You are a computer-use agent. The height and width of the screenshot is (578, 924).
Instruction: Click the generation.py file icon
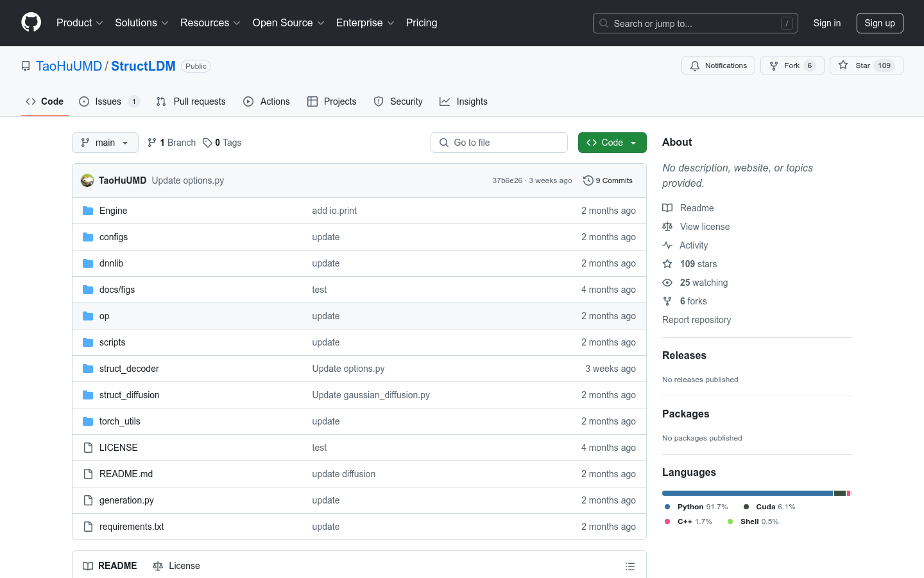pos(88,500)
